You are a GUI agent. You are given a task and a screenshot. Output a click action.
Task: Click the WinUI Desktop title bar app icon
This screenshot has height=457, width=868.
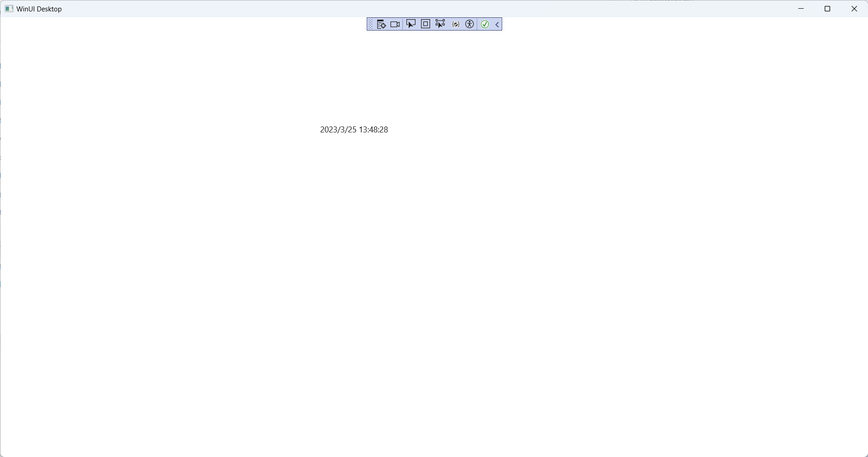[9, 8]
